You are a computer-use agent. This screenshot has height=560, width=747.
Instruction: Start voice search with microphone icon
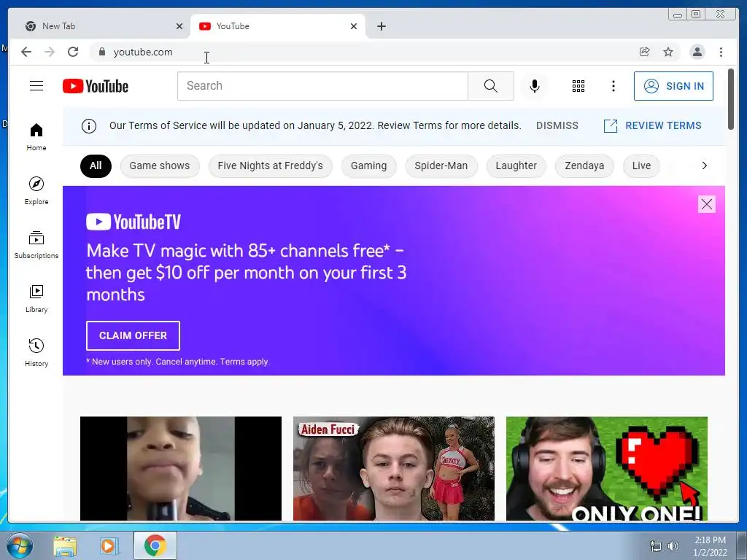tap(535, 86)
